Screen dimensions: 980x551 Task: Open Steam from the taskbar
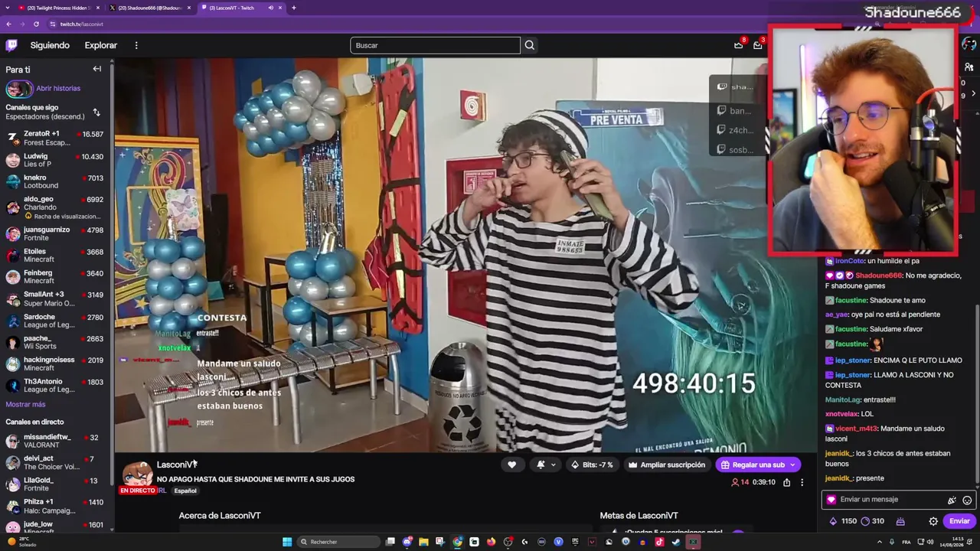tap(676, 542)
